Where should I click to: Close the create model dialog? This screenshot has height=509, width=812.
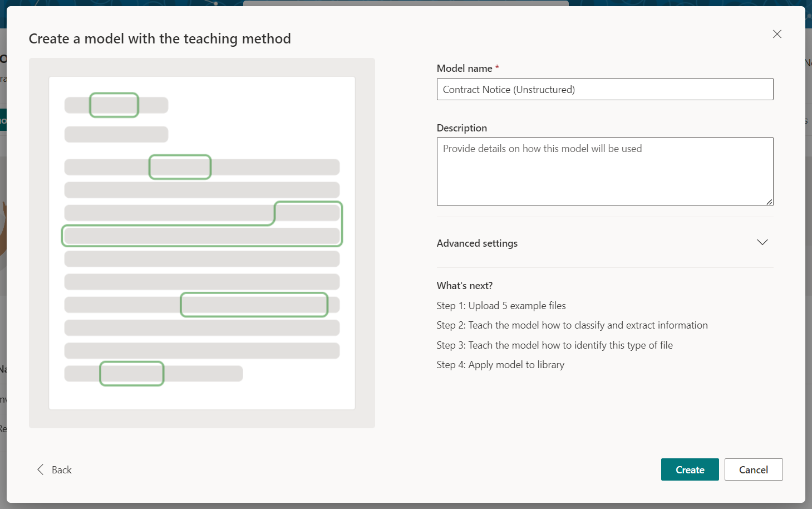777,34
